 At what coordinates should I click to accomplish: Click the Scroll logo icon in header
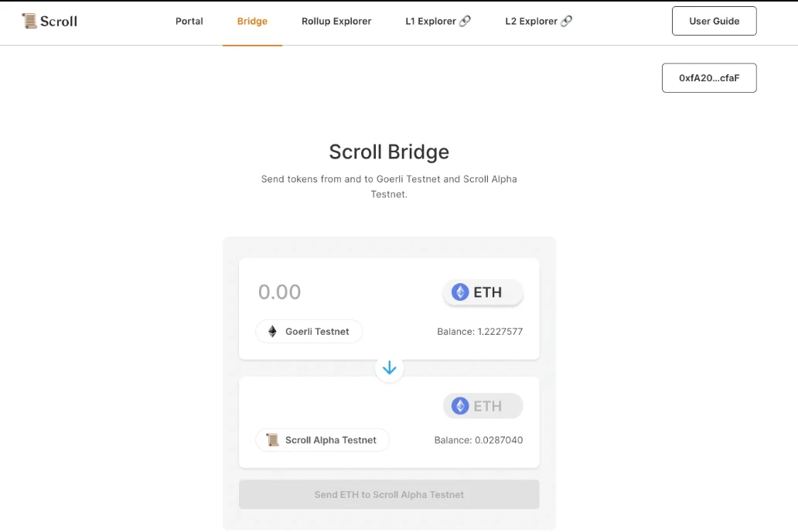(x=29, y=21)
